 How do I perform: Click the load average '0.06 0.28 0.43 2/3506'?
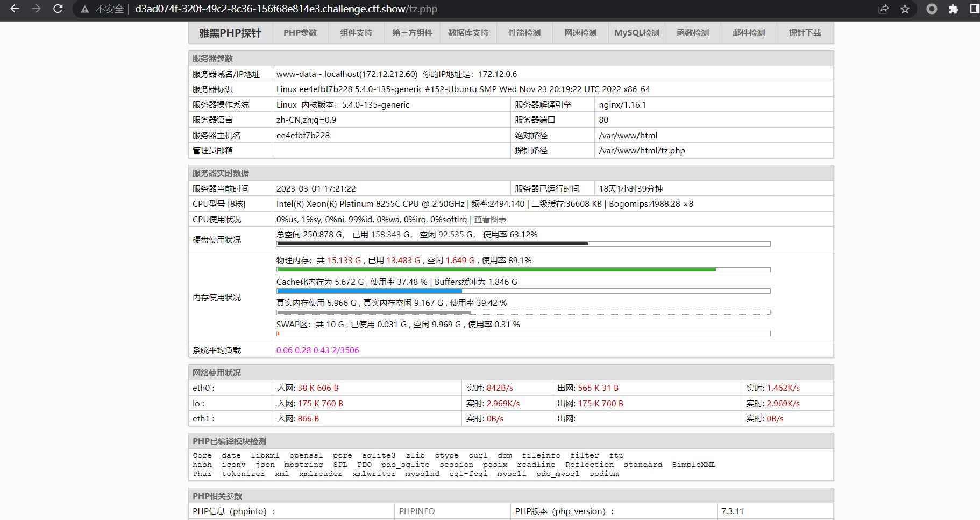click(x=317, y=350)
